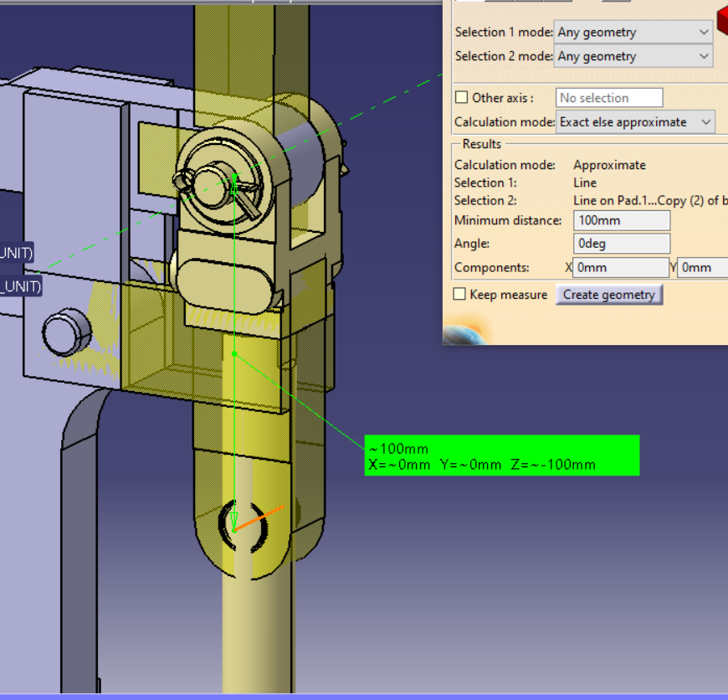Open the Calculation mode dropdown
Viewport: 728px width, 700px height.
tap(705, 121)
